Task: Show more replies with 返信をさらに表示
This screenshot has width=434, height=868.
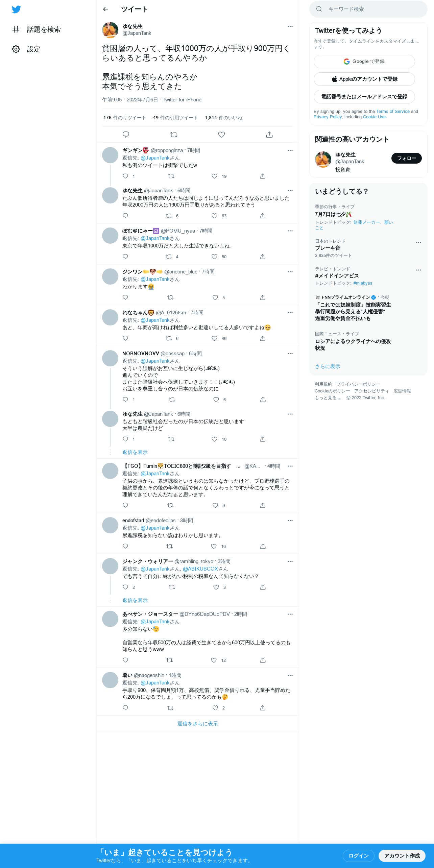Action: point(198,724)
